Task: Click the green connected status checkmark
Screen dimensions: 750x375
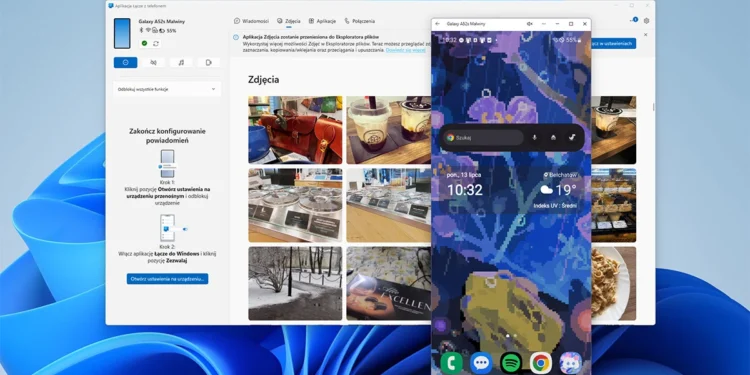Action: point(144,44)
